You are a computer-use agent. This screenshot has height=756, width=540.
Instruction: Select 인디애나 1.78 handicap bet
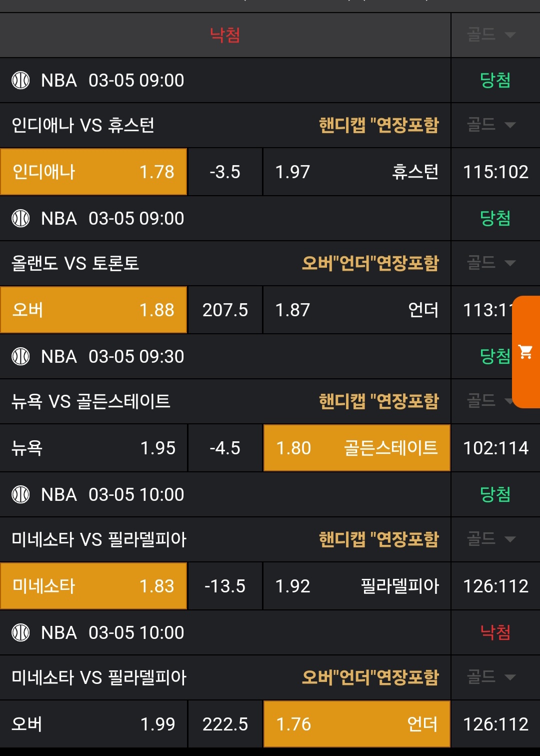[x=93, y=172]
